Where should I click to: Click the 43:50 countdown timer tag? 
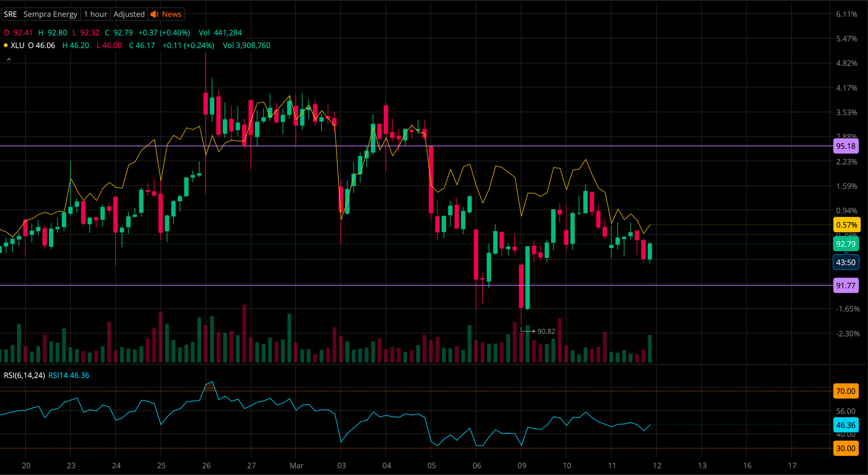845,262
